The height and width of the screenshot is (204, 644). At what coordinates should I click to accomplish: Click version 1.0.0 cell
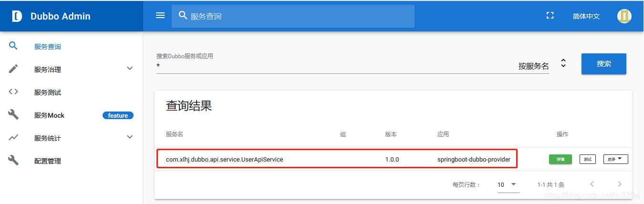(392, 160)
